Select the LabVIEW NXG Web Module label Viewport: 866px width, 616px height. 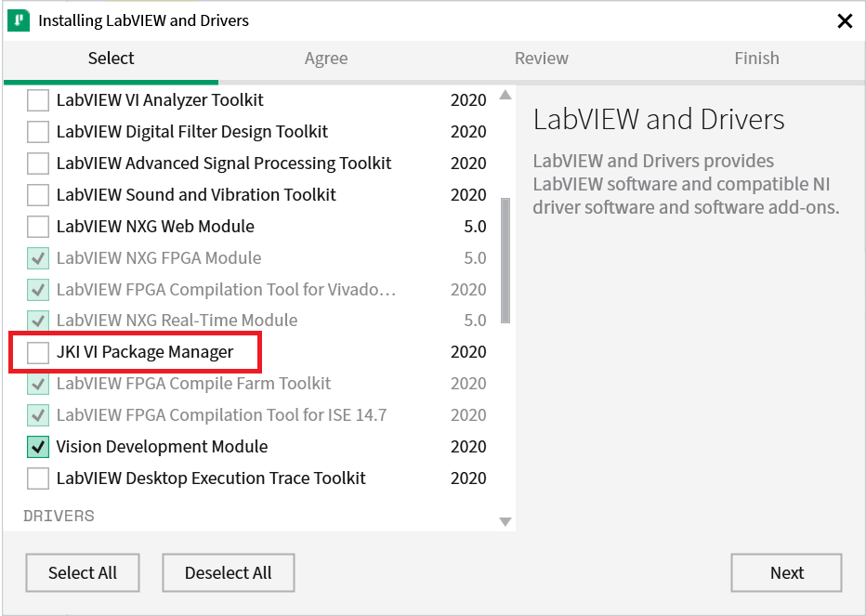click(x=155, y=226)
